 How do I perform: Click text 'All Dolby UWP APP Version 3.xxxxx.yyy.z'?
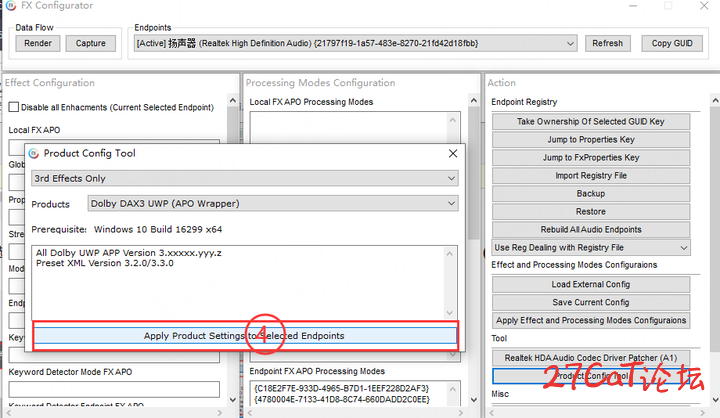point(129,253)
